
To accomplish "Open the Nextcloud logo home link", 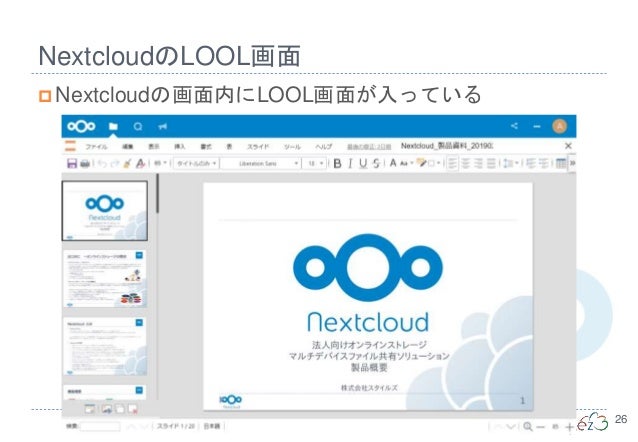I will (81, 126).
